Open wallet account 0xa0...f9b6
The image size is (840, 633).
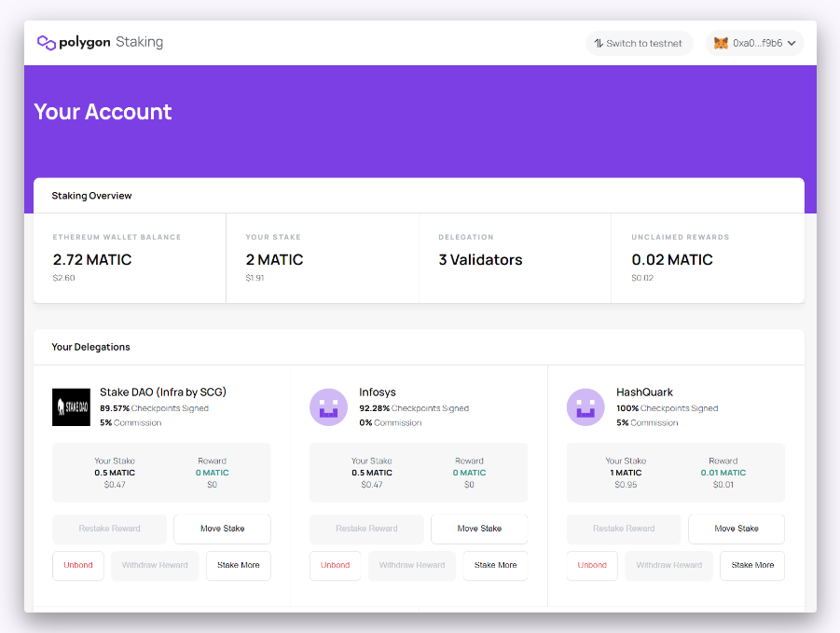tap(755, 44)
